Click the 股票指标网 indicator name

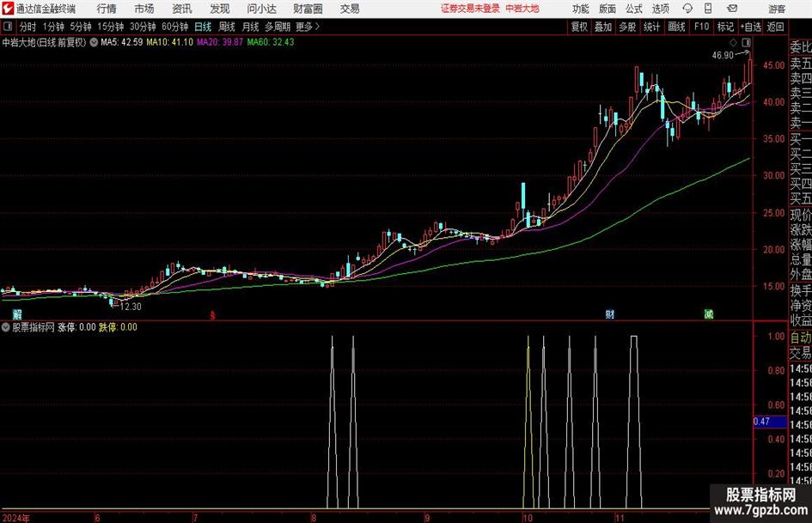click(34, 327)
